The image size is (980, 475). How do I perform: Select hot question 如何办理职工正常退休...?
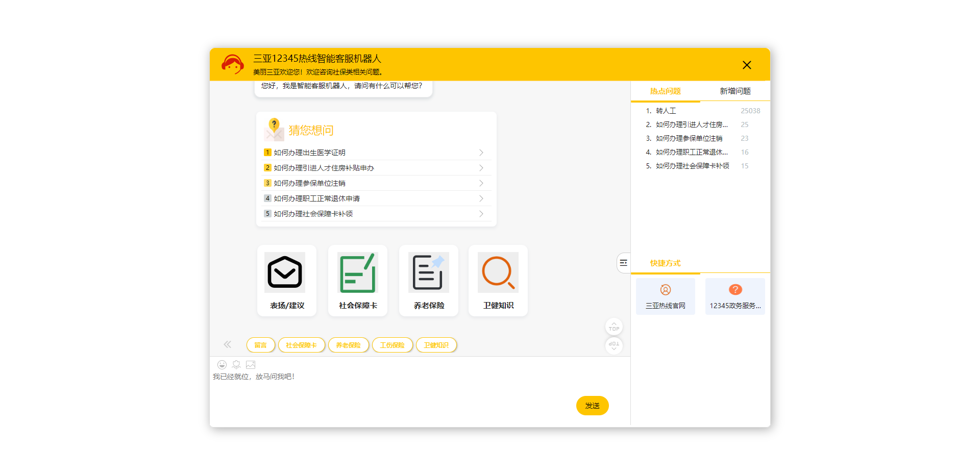692,152
